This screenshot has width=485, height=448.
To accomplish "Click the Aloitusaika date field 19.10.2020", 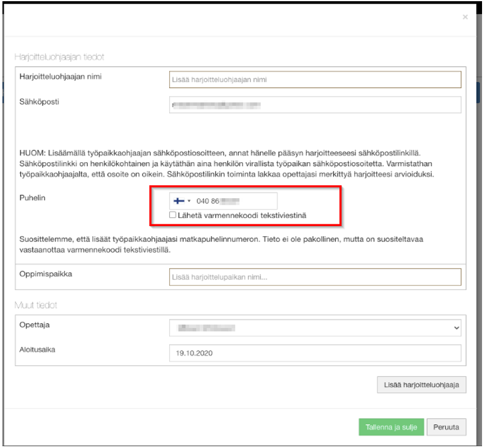I will (315, 353).
